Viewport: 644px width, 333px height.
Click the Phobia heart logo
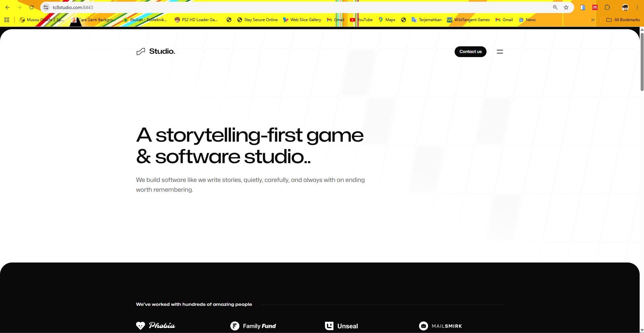point(141,326)
